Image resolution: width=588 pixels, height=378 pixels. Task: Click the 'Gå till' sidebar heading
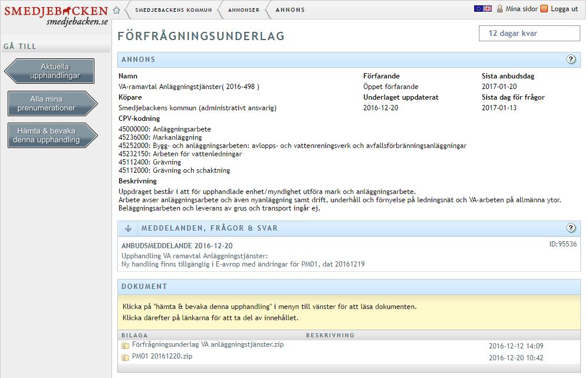[20, 47]
